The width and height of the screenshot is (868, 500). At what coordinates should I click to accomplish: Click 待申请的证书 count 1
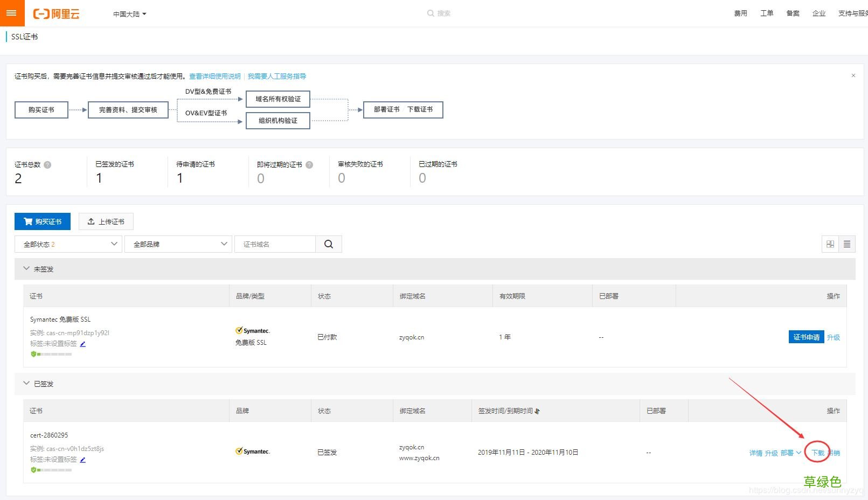point(180,178)
